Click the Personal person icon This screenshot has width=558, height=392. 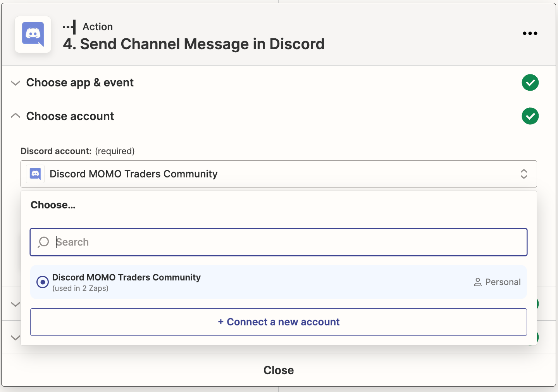477,282
